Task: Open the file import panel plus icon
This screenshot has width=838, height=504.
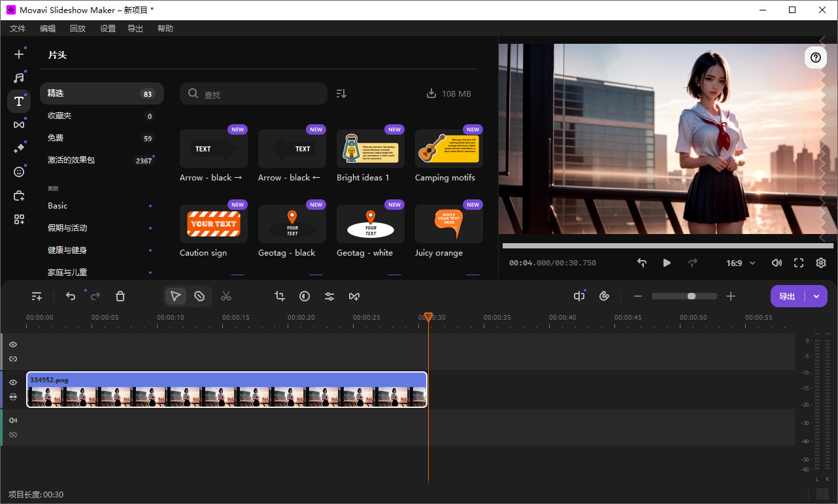Action: click(x=19, y=54)
